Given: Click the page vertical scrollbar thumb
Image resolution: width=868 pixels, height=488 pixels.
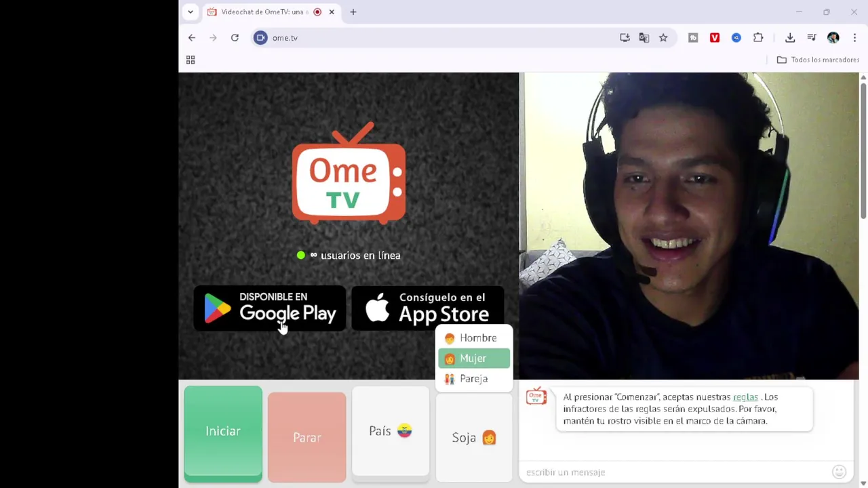Looking at the screenshot, I should tap(863, 149).
